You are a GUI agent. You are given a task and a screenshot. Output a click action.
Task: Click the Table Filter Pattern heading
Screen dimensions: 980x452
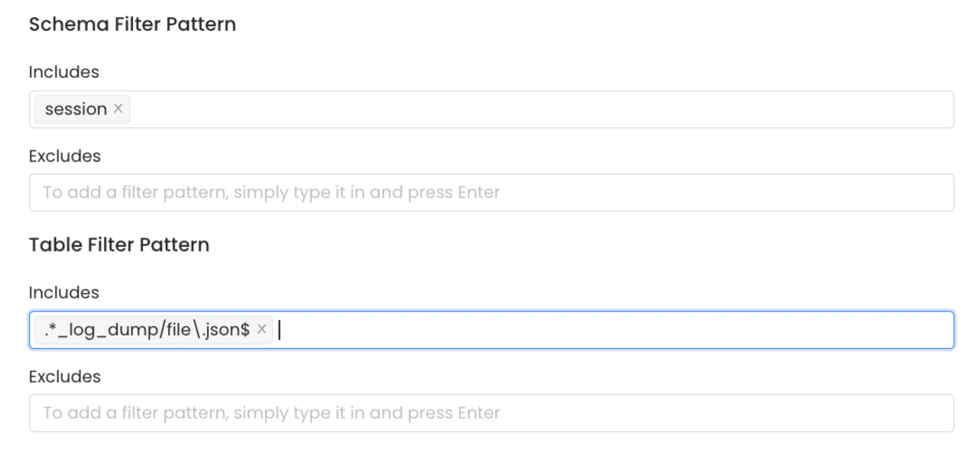pyautogui.click(x=119, y=244)
